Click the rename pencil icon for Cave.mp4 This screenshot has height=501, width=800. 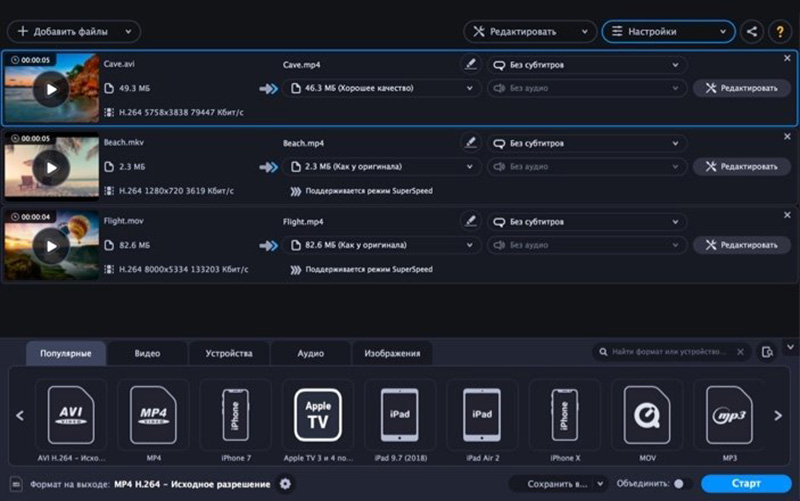pos(470,64)
